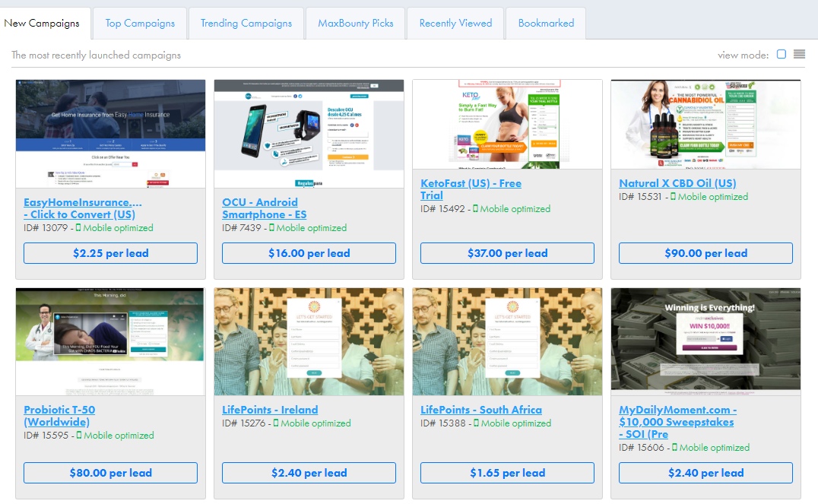
Task: Open Probiotic T-50 (Worldwide) link
Action: point(59,416)
